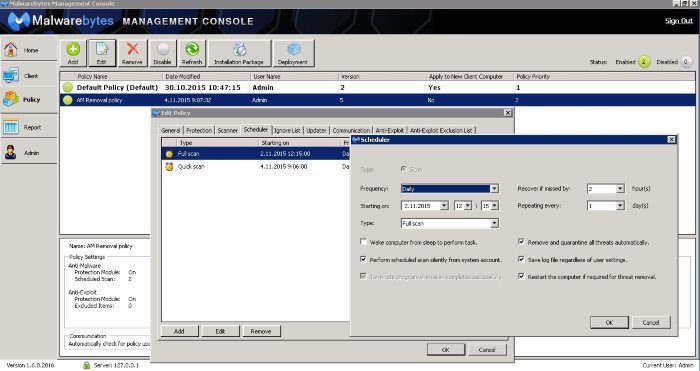Image resolution: width=700 pixels, height=371 pixels.
Task: Open the Report section in sidebar
Action: (29, 127)
